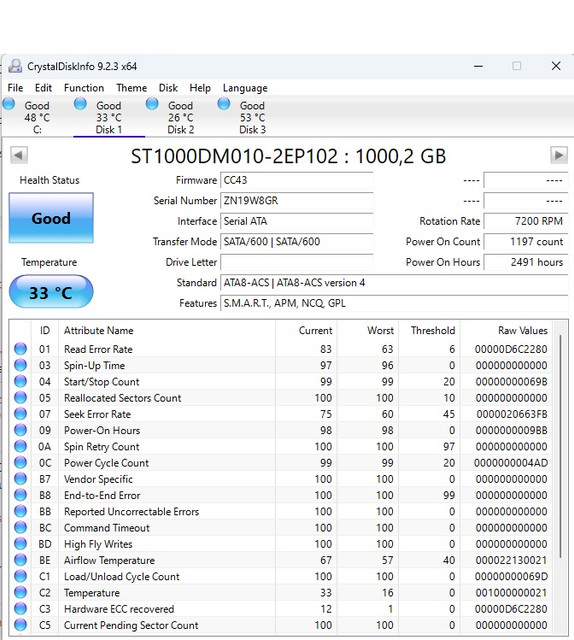The width and height of the screenshot is (574, 640).
Task: Click the status orb for Power Cycle Count
Action: click(x=20, y=462)
